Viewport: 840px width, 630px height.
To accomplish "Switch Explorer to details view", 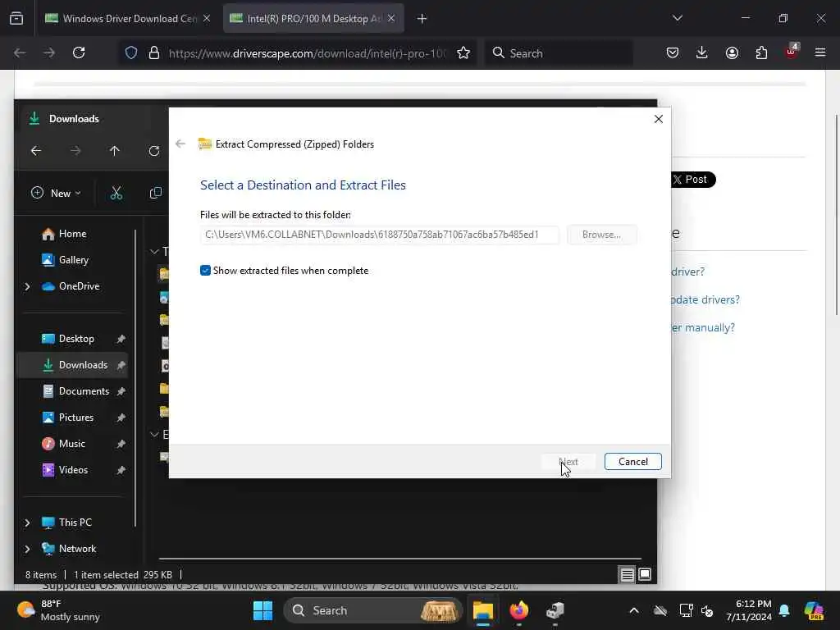I will [x=627, y=574].
